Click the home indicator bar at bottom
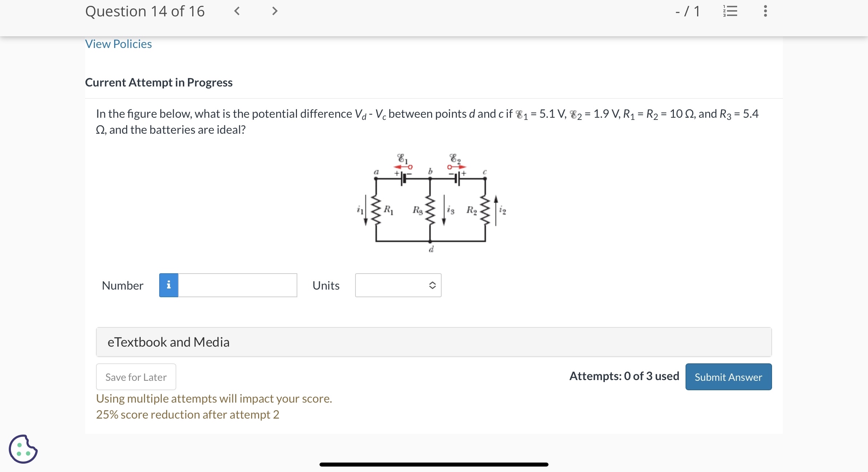This screenshot has width=868, height=472. point(433,464)
